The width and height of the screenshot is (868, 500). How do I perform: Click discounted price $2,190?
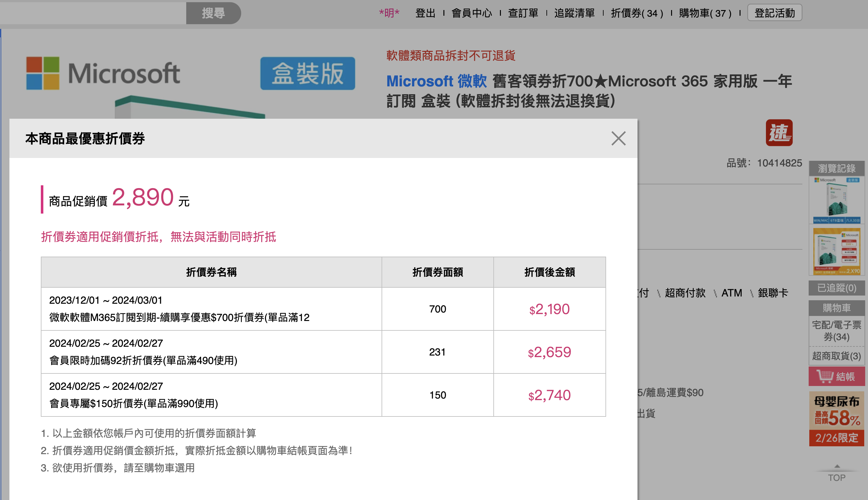pos(549,309)
